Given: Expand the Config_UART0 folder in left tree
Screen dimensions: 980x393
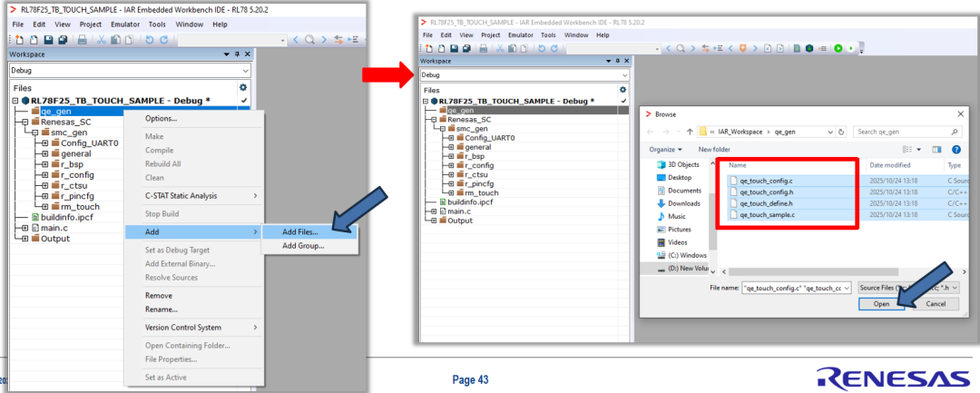Looking at the screenshot, I should (x=45, y=142).
